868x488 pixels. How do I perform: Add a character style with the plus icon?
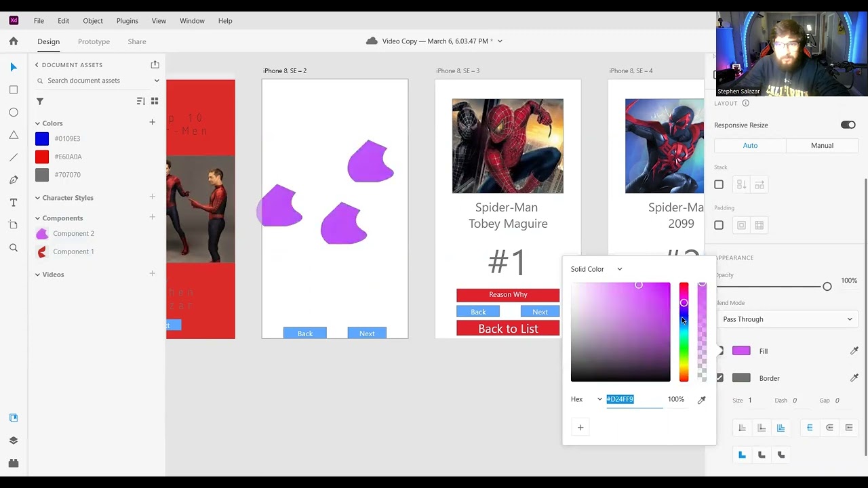point(152,197)
